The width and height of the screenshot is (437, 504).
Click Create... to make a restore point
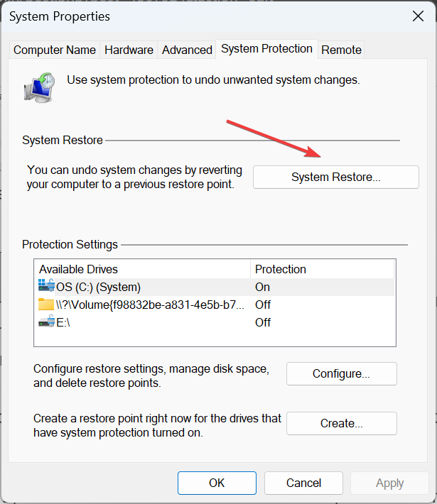(341, 423)
